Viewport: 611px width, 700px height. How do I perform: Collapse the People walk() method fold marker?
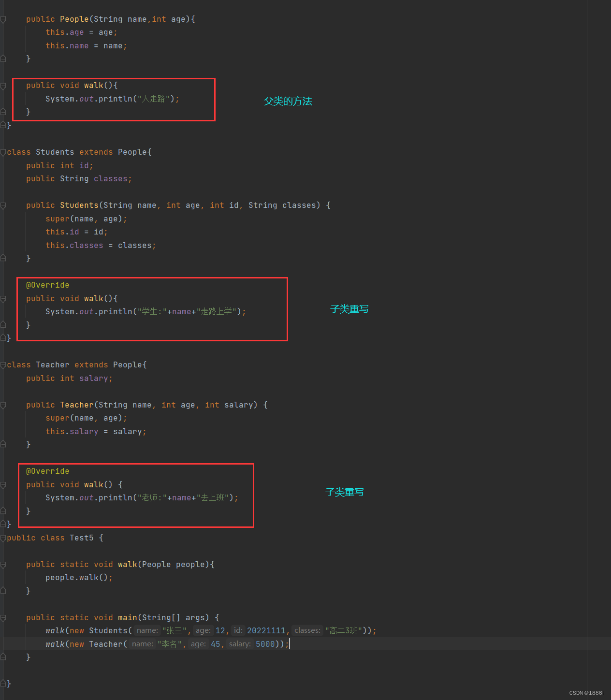tap(3, 86)
